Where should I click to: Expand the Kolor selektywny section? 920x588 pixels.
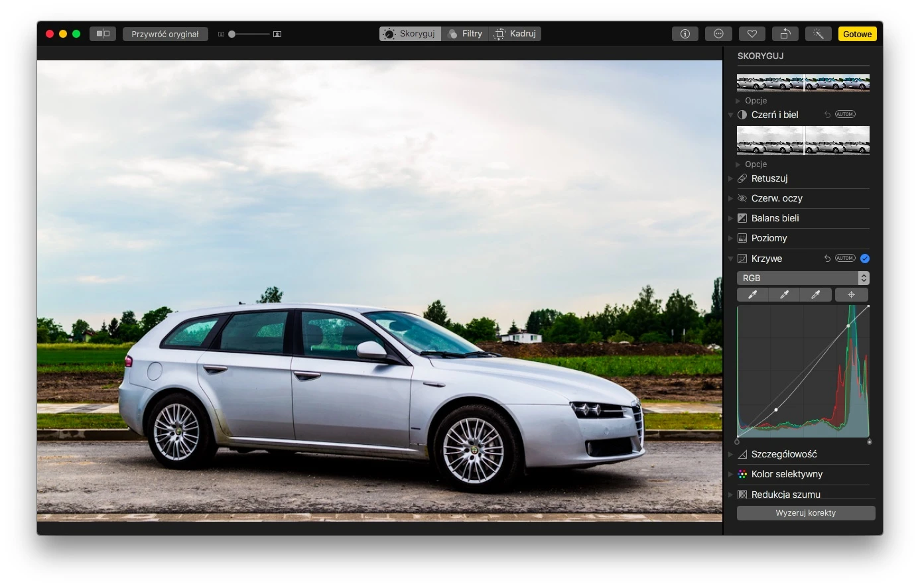(787, 474)
